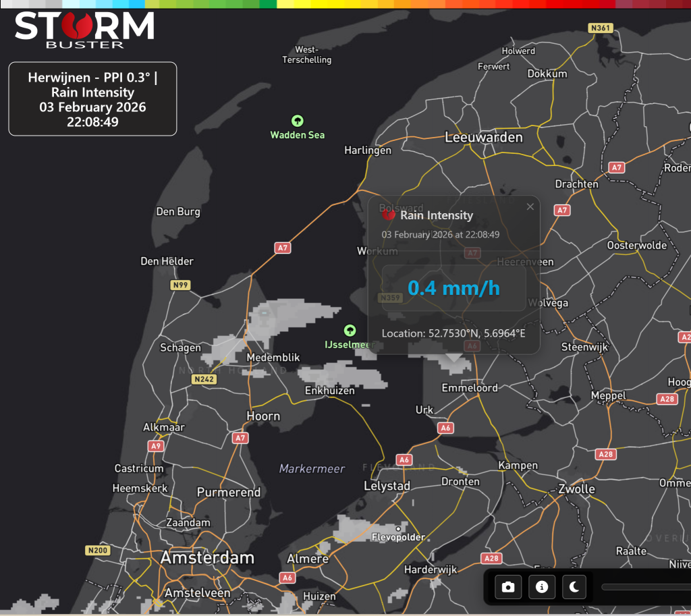Click the Markermeer water label
This screenshot has width=691, height=616.
point(312,469)
